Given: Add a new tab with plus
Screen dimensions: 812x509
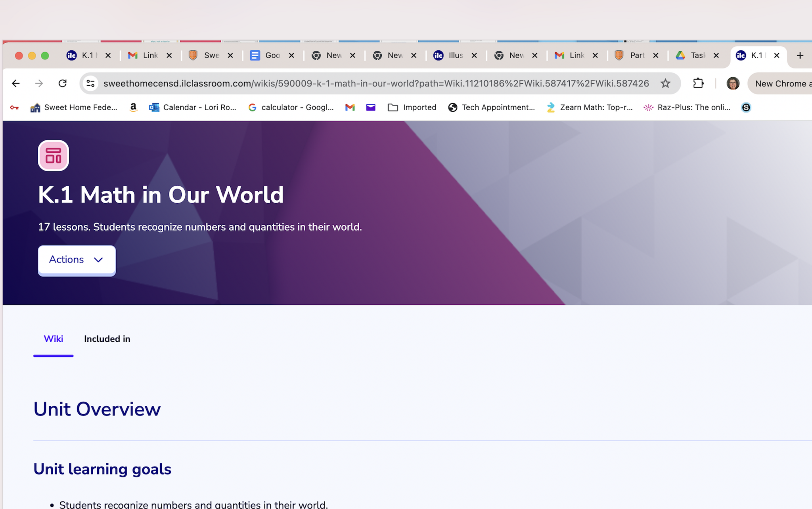Looking at the screenshot, I should coord(800,55).
